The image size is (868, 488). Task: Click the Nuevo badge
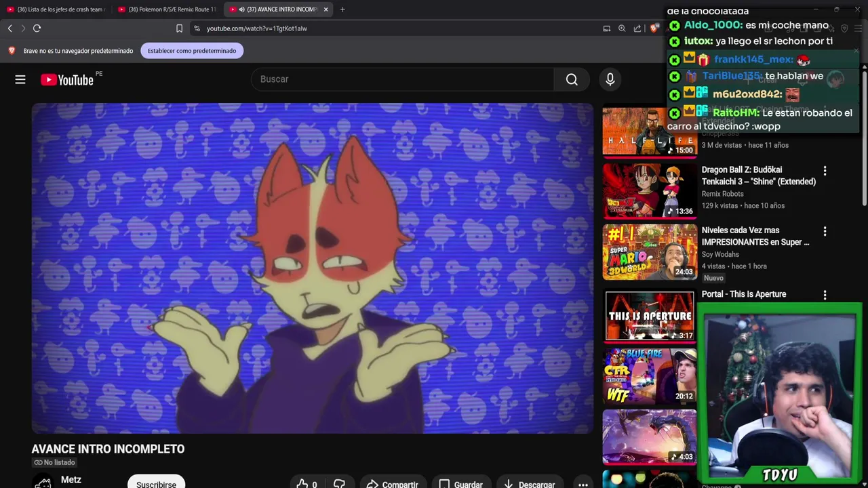coord(713,278)
